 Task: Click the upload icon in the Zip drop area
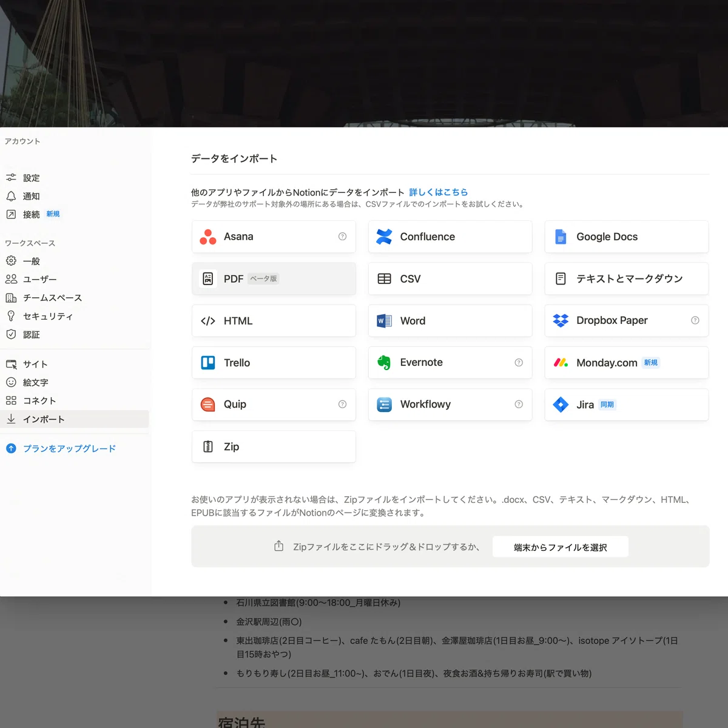tap(279, 546)
